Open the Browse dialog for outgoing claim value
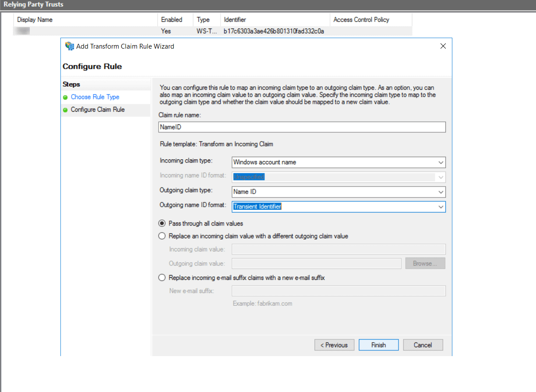536x392 pixels. [x=425, y=263]
